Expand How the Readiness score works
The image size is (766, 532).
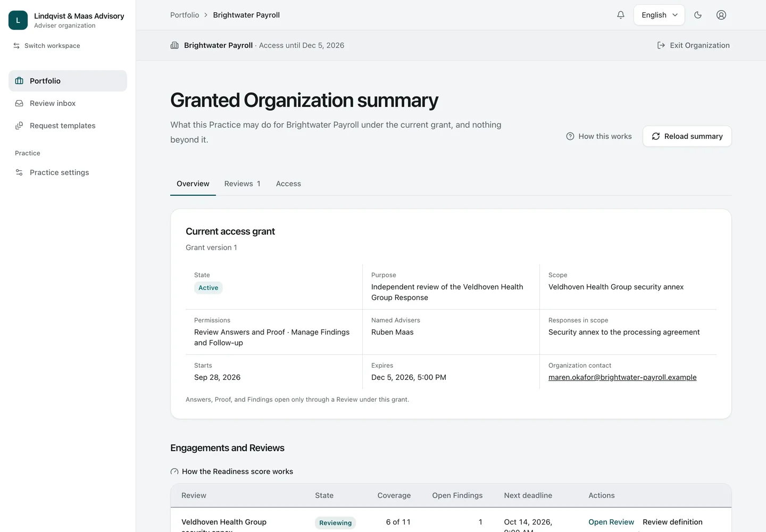click(x=232, y=471)
